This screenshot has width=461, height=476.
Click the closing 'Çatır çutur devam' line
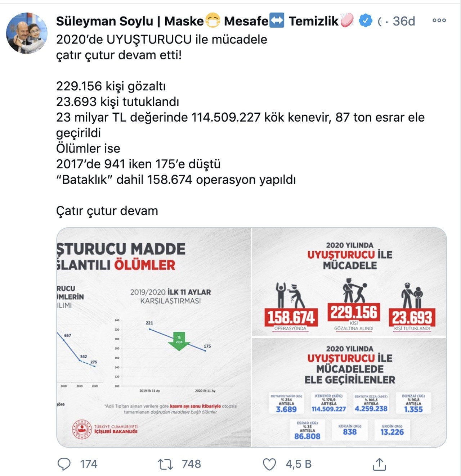pyautogui.click(x=107, y=211)
